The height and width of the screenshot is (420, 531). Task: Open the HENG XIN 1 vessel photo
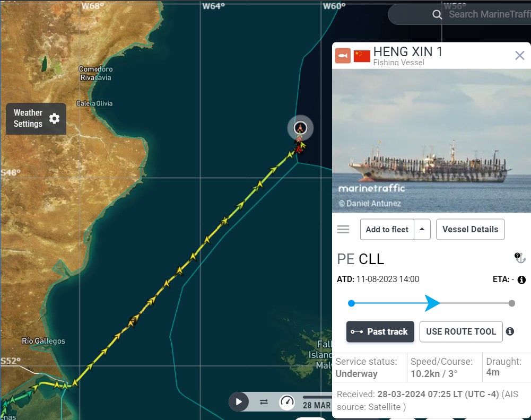tap(431, 141)
